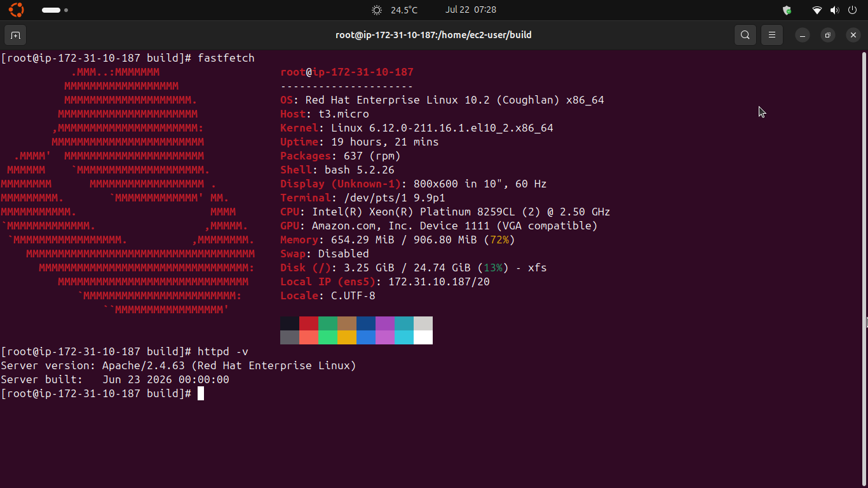Click the Shell value bash 5.2.26
Viewport: 868px width, 488px height.
coord(360,170)
